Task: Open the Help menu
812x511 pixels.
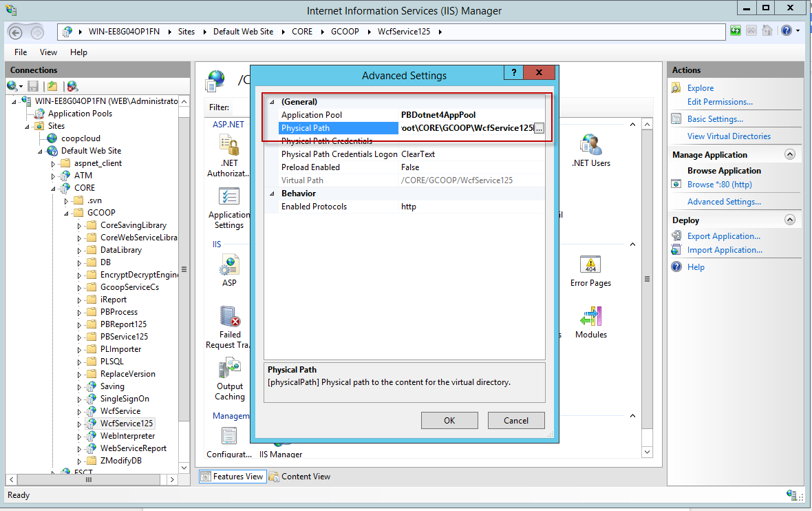Action: (78, 52)
